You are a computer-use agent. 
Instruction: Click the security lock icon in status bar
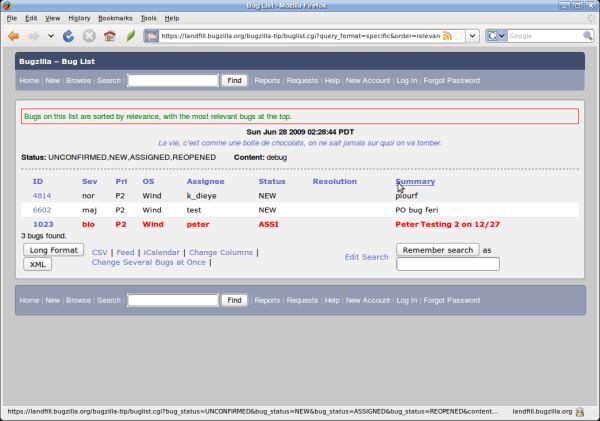(580, 412)
